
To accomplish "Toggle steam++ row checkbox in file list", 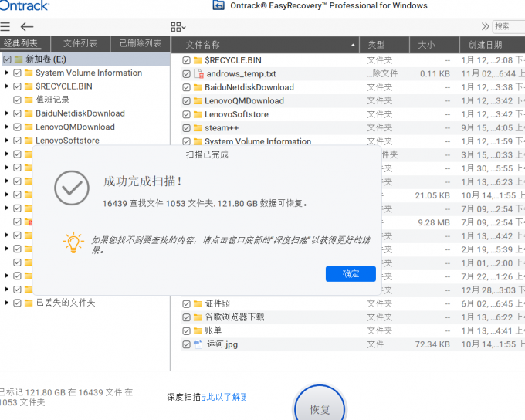I will click(x=187, y=128).
